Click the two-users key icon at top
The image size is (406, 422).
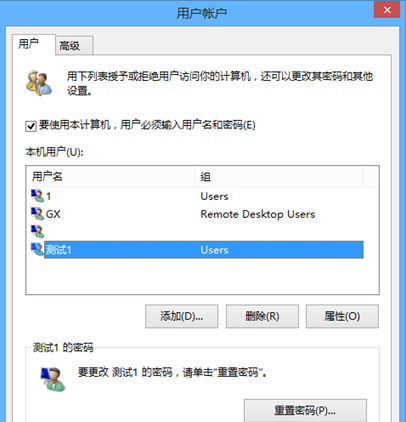[x=39, y=83]
